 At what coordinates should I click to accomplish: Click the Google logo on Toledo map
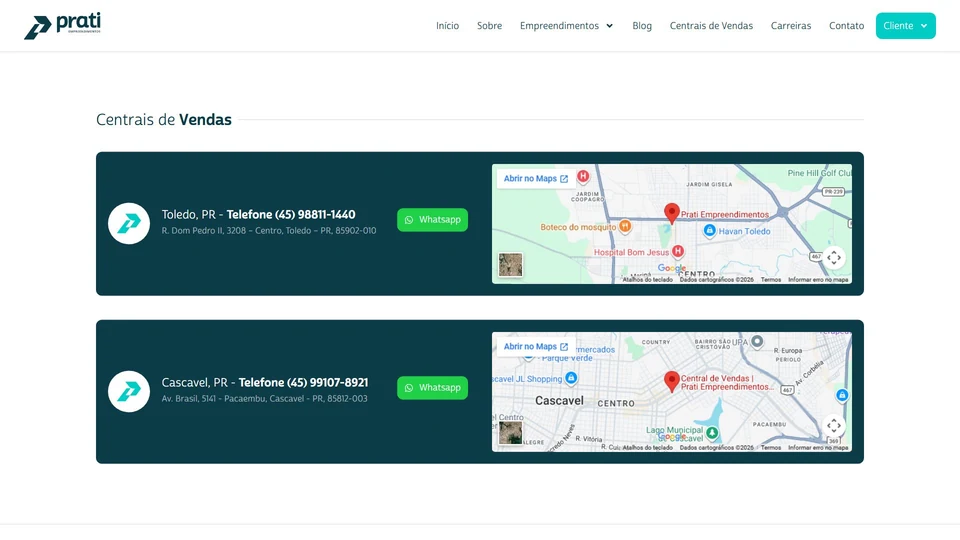(672, 268)
